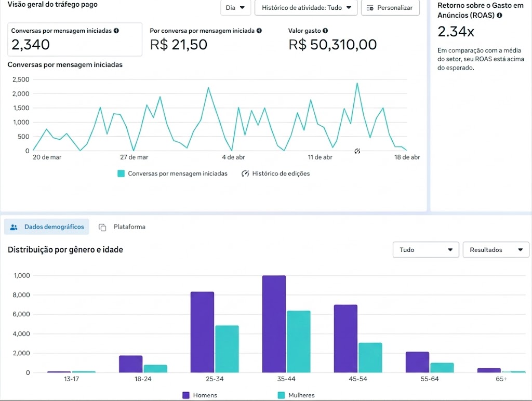The height and width of the screenshot is (401, 532).
Task: Select the Conversas por mensagem iniciadas metric card
Action: point(75,39)
